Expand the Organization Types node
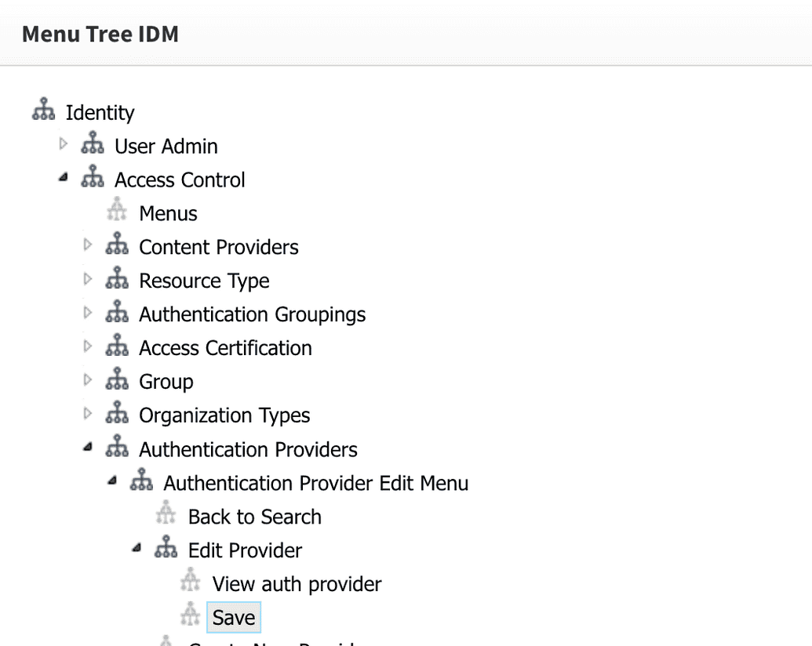 (88, 413)
